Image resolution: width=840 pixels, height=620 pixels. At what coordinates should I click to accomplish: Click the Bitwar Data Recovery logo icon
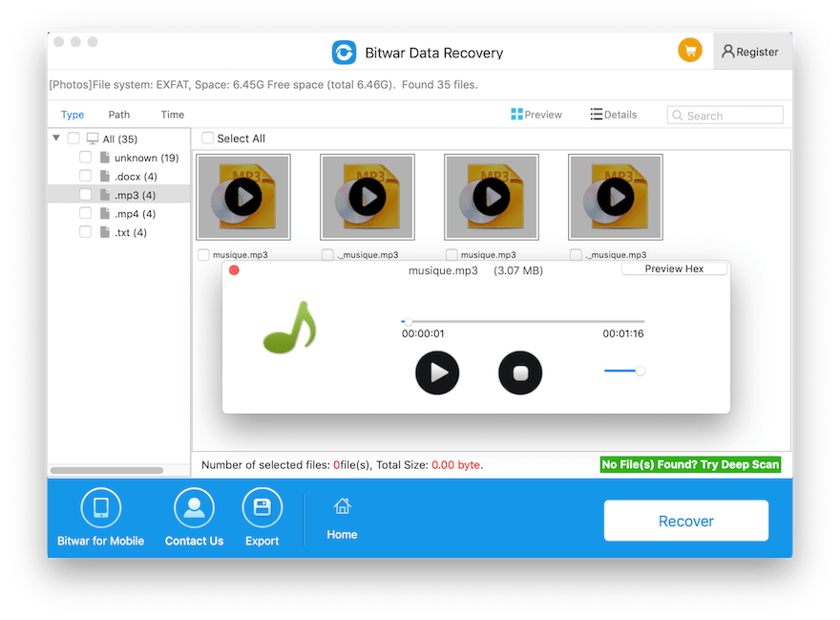click(x=344, y=53)
